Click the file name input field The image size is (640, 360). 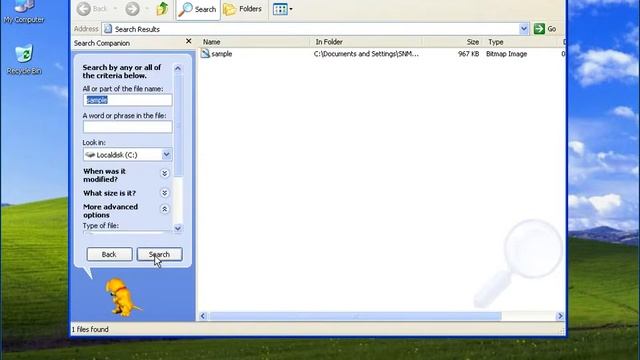127,100
